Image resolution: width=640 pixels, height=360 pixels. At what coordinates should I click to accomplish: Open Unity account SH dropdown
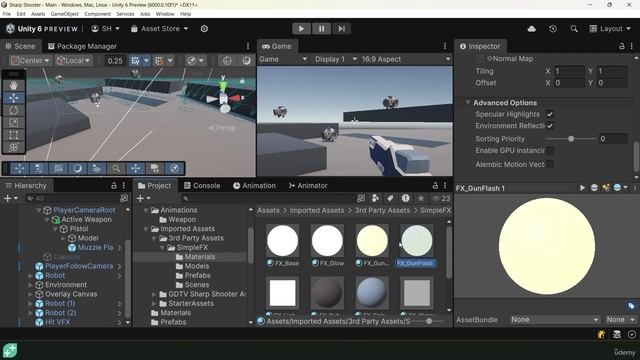[x=105, y=29]
